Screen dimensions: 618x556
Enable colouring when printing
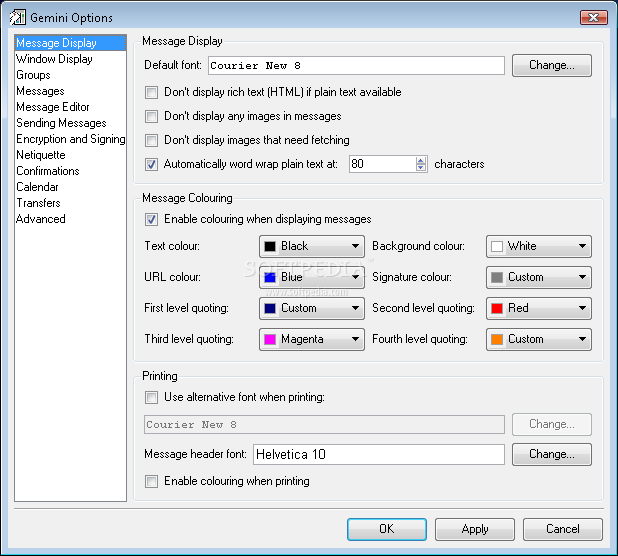click(151, 482)
